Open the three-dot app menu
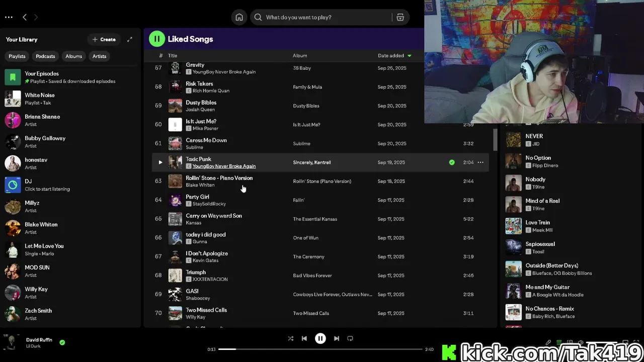Image resolution: width=644 pixels, height=362 pixels. pos(9,17)
